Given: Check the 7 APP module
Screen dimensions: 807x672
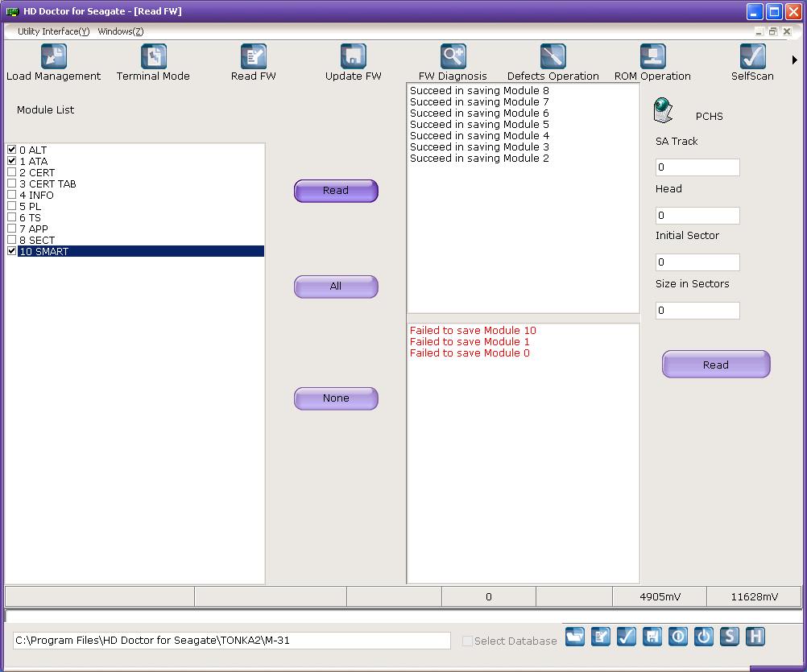Looking at the screenshot, I should click(12, 229).
